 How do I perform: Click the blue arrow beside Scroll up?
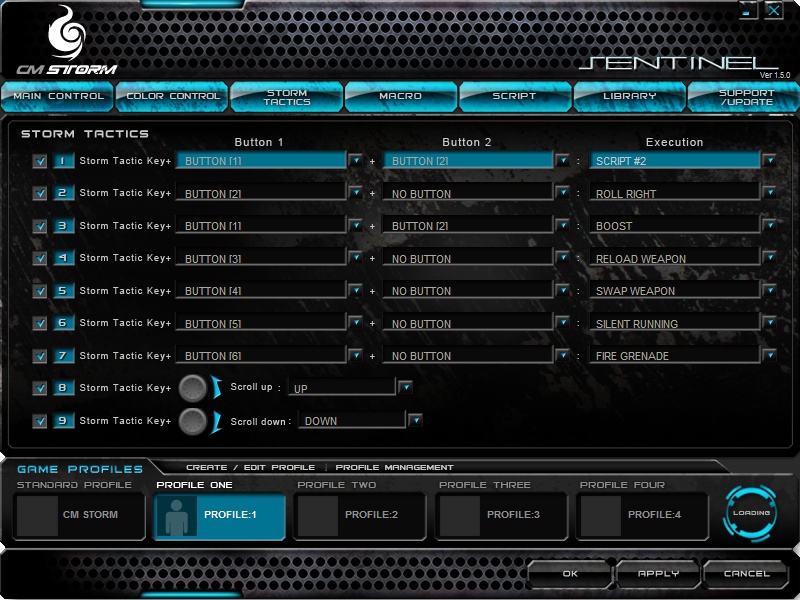(217, 388)
